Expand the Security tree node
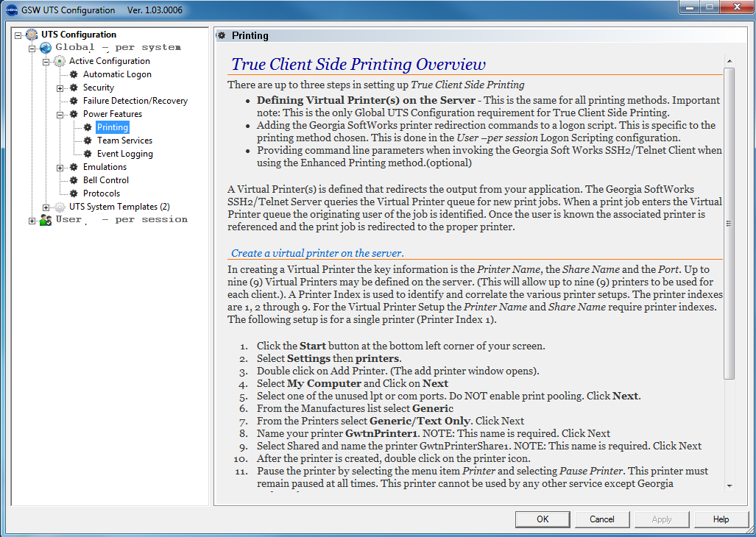The image size is (756, 537). click(x=60, y=88)
